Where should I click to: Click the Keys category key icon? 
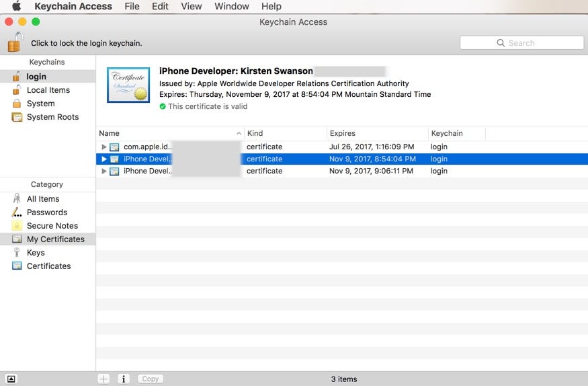pos(17,252)
